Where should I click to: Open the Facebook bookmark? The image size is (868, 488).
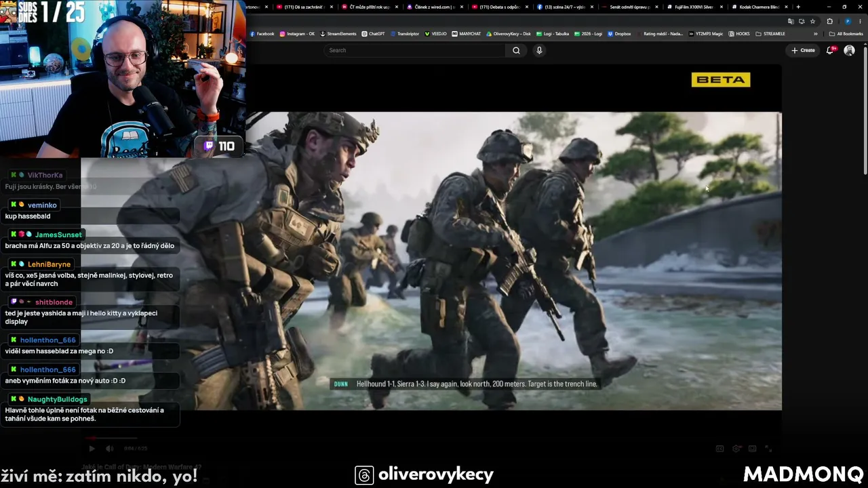click(262, 34)
